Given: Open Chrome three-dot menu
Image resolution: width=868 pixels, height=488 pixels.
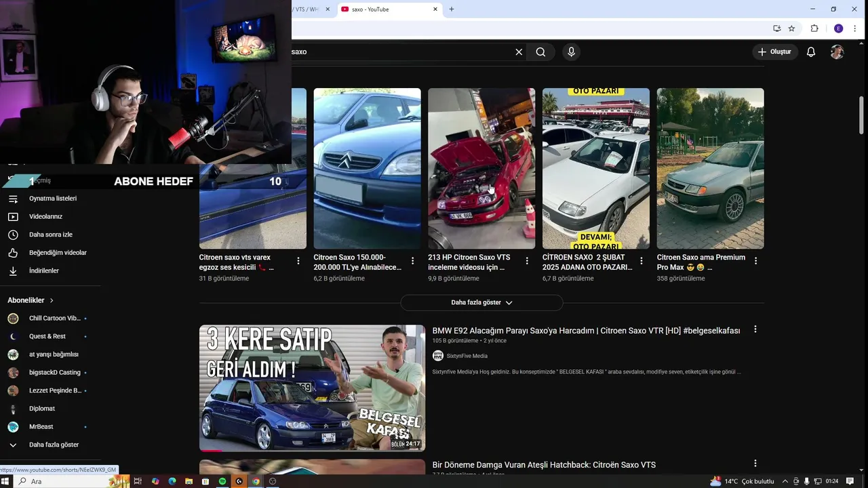Looking at the screenshot, I should [854, 28].
